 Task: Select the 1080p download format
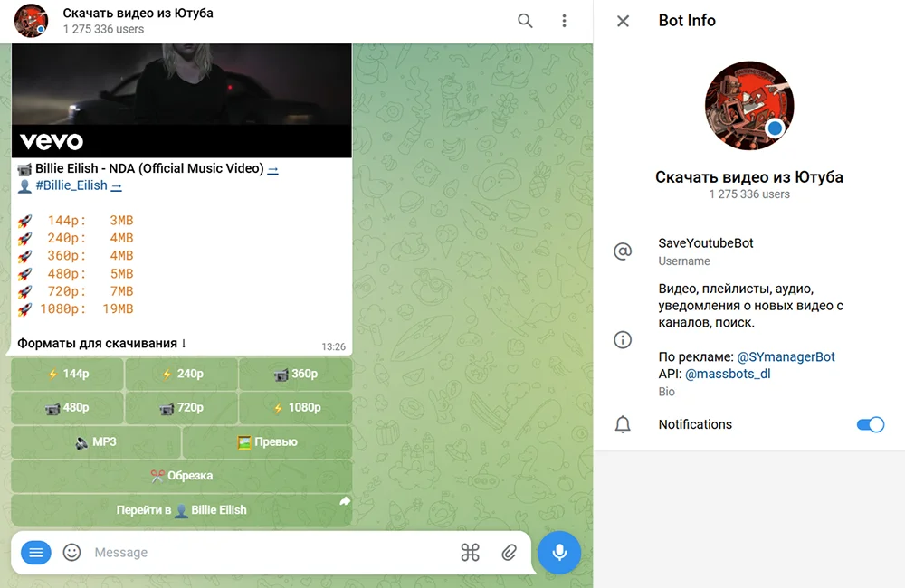coord(296,408)
